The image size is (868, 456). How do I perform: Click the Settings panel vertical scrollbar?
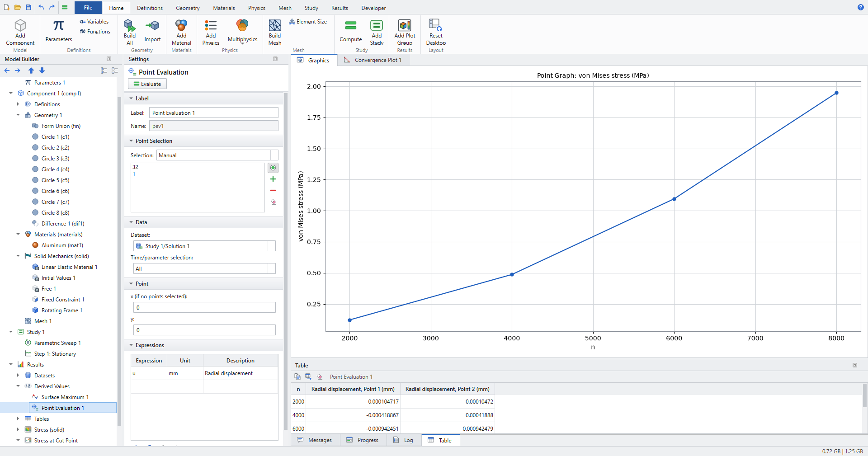click(286, 261)
